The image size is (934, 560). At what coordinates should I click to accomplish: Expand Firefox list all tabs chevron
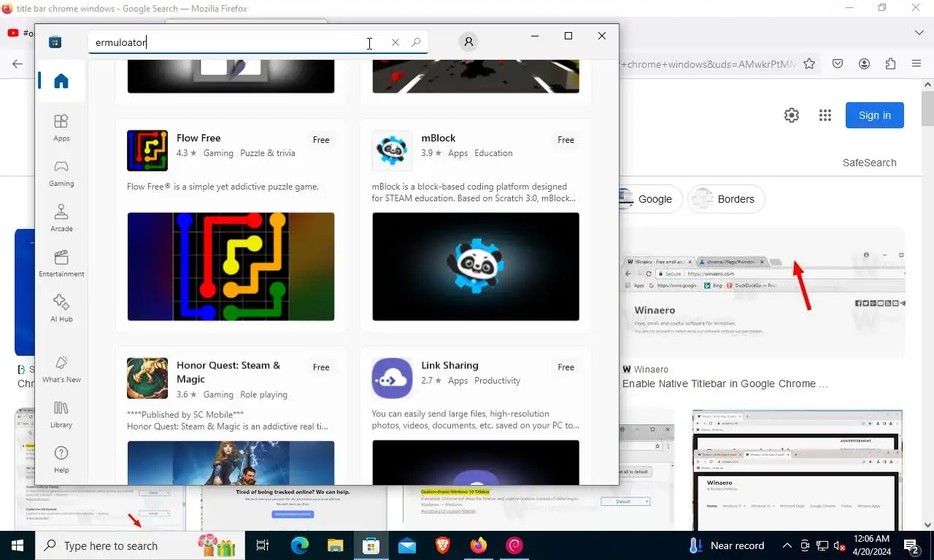[919, 33]
